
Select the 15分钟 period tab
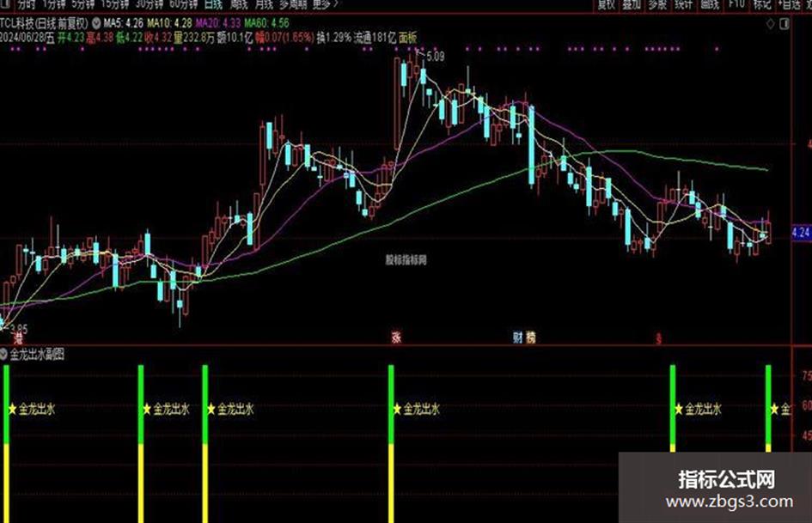pos(114,4)
